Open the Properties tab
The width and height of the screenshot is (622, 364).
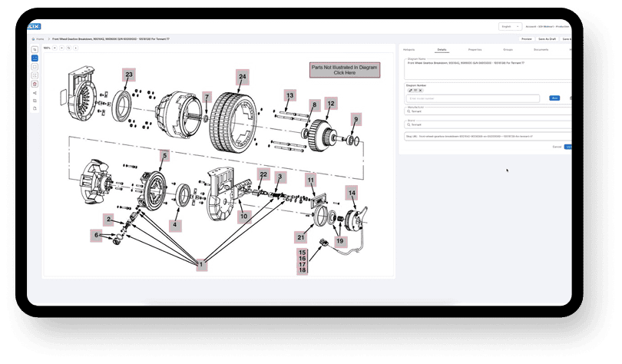click(x=475, y=50)
